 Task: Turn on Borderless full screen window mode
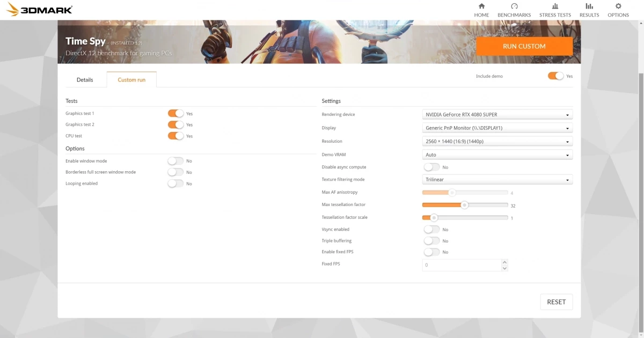click(175, 172)
